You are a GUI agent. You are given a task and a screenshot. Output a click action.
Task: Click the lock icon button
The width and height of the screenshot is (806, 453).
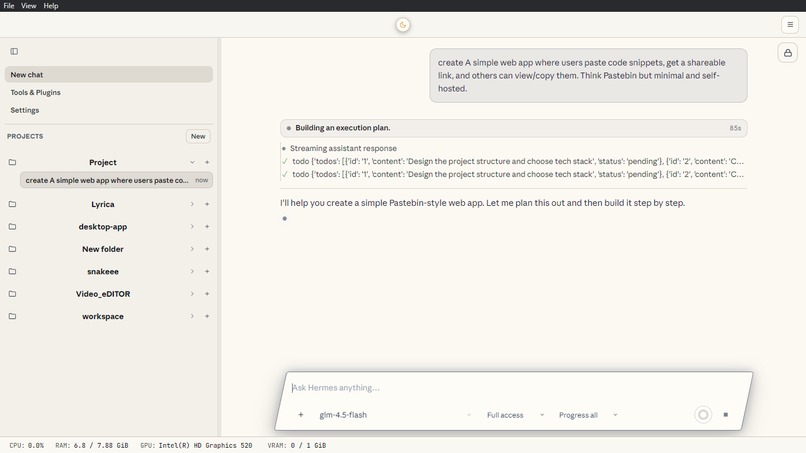[787, 52]
